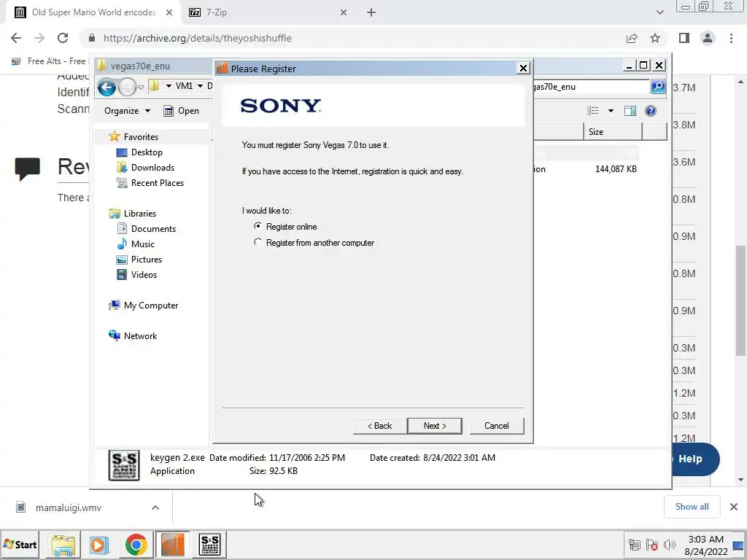747x560 pixels.
Task: Bookmark this page with star icon
Action: pyautogui.click(x=655, y=38)
